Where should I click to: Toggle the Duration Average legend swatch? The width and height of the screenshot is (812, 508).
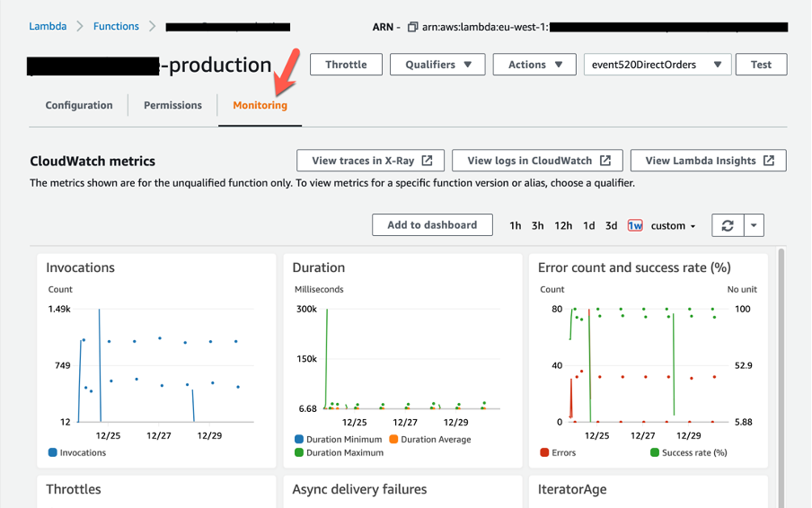[x=393, y=440]
